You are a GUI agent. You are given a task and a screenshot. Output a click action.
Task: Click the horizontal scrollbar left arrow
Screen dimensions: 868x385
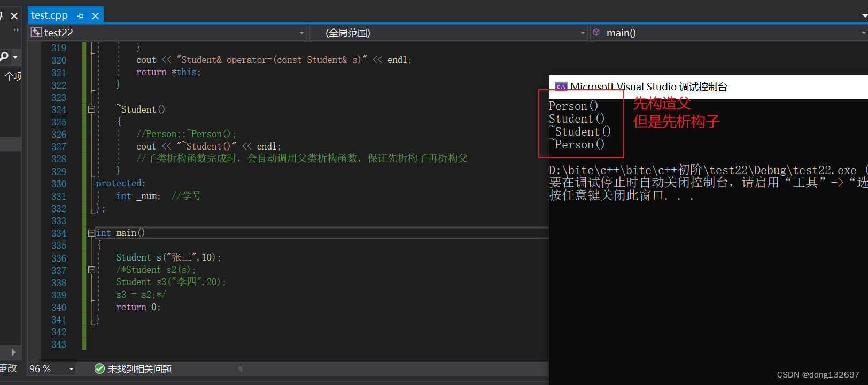[240, 368]
